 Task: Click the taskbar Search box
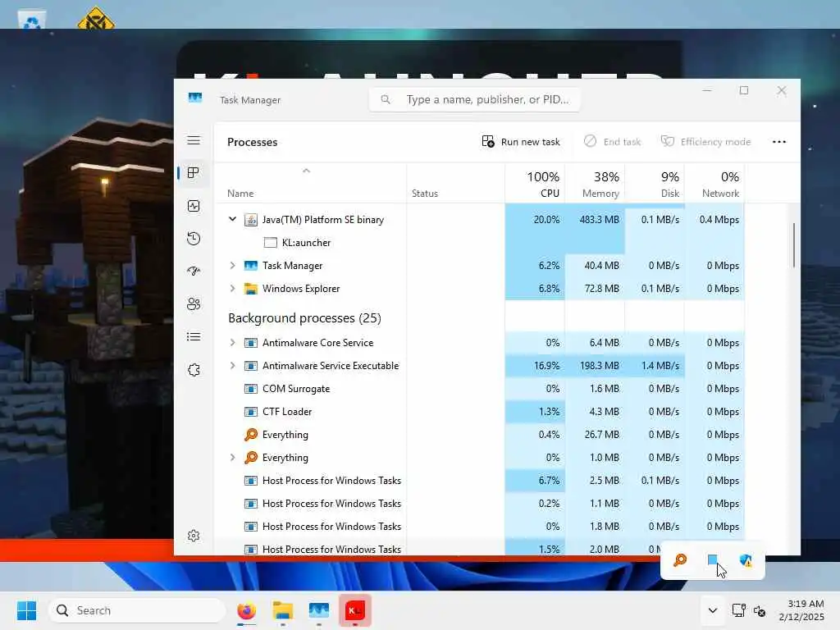[137, 610]
